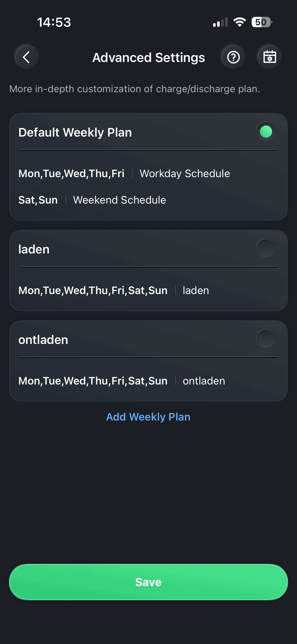Tap the 14:53 status bar clock
Viewport: 297px width, 644px height.
coord(54,22)
